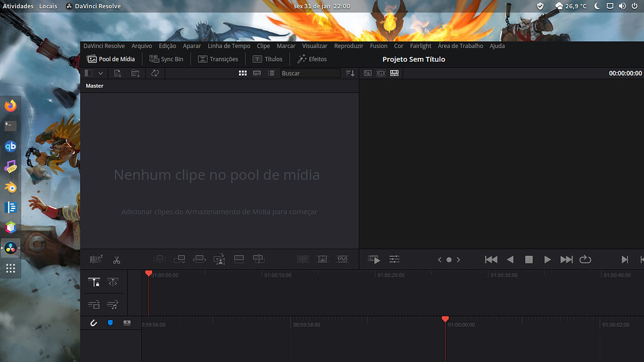Viewport: 644px width, 362px height.
Task: Expand the bin layout dropdown arrow
Action: pos(100,73)
